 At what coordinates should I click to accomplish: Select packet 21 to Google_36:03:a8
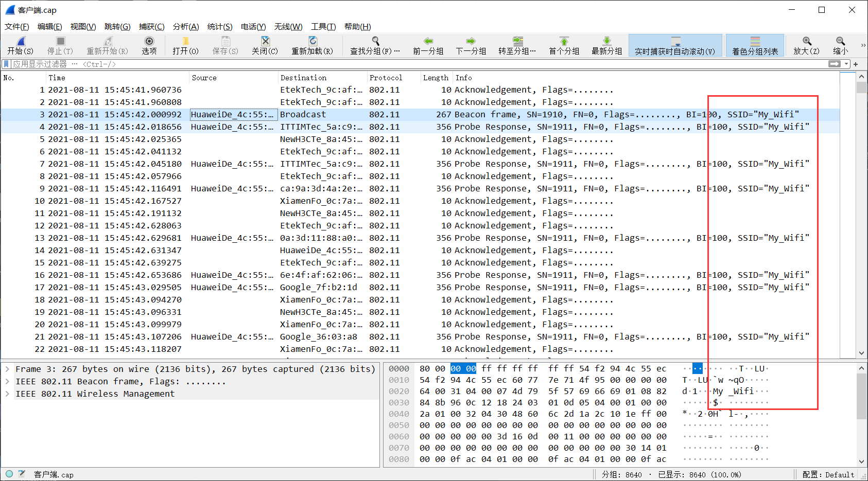pyautogui.click(x=420, y=337)
